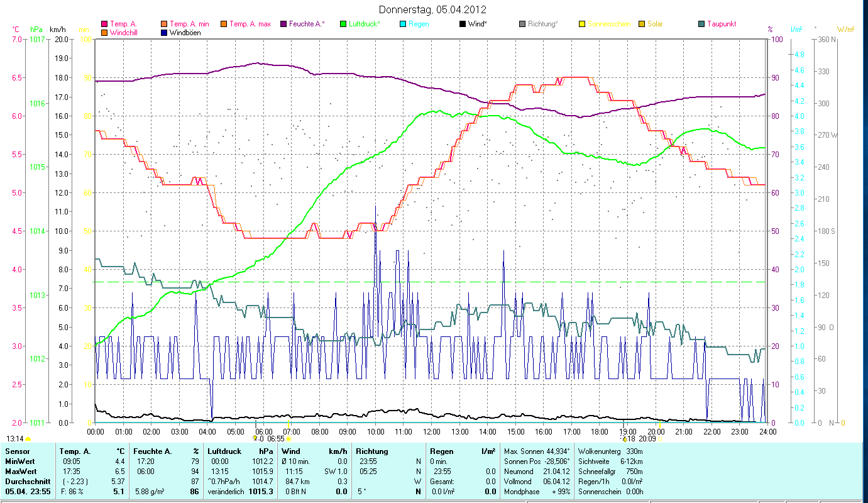Click the Regen column header in table
Screen dimensions: 868x503
tap(441, 451)
